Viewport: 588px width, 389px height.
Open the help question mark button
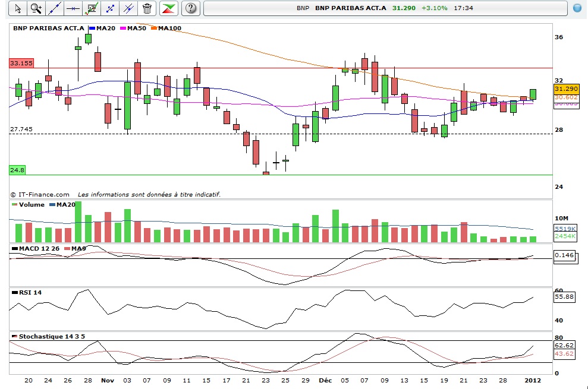click(x=191, y=8)
